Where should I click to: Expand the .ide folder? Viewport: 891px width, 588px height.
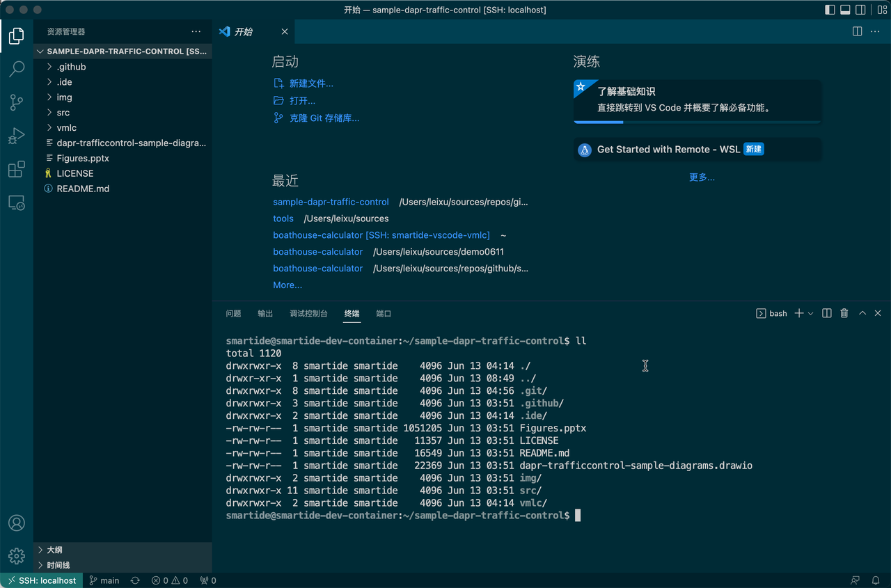(123, 82)
